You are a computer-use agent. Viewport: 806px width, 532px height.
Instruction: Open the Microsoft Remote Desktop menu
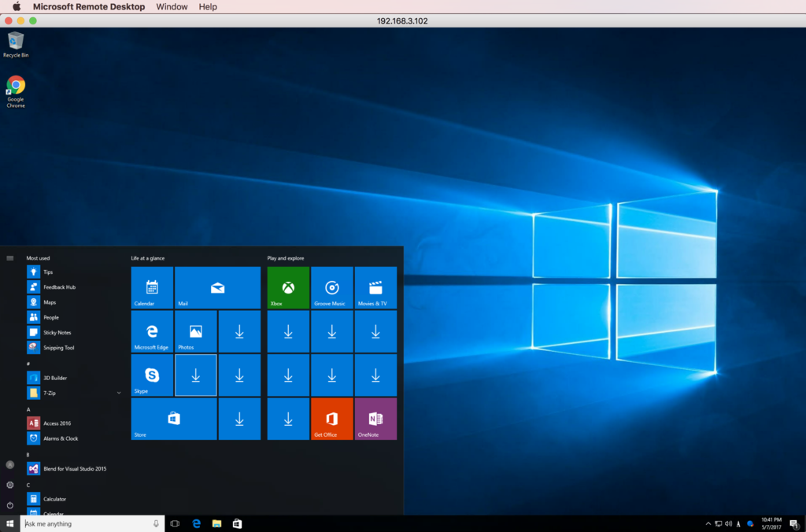click(89, 6)
